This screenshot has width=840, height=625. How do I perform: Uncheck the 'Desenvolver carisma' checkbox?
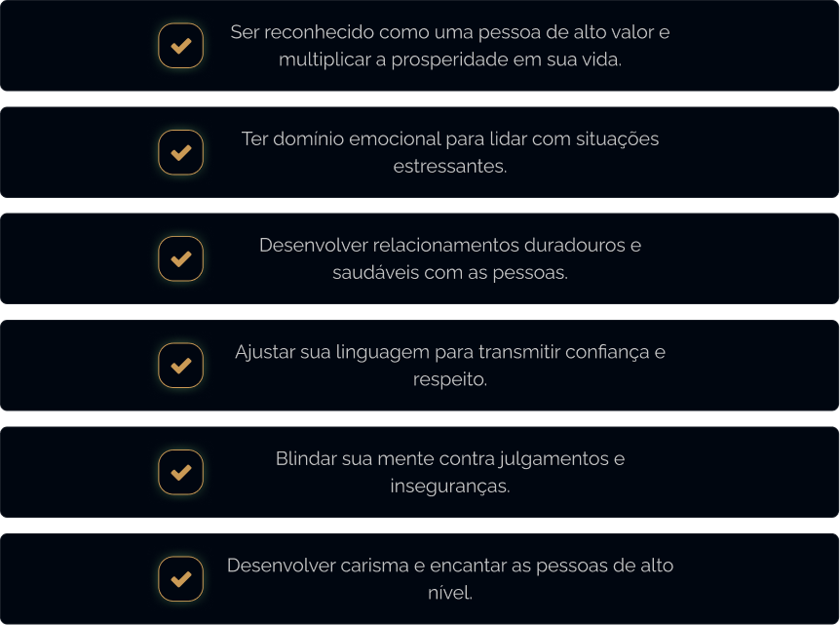(x=180, y=579)
